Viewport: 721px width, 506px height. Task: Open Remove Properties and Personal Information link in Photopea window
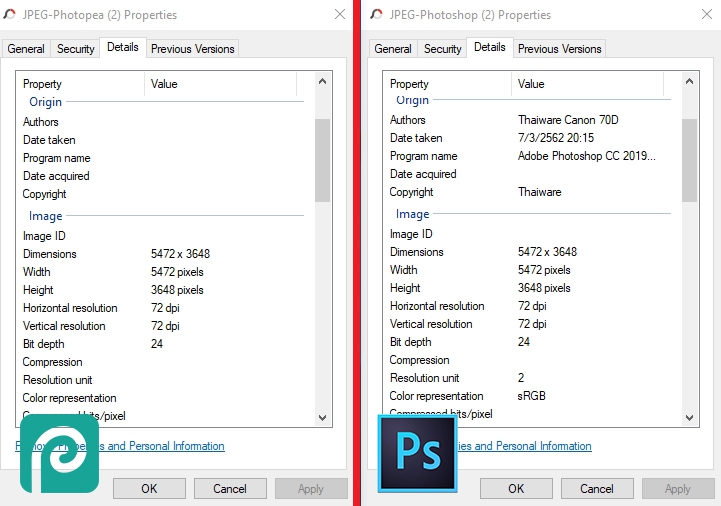coord(120,446)
